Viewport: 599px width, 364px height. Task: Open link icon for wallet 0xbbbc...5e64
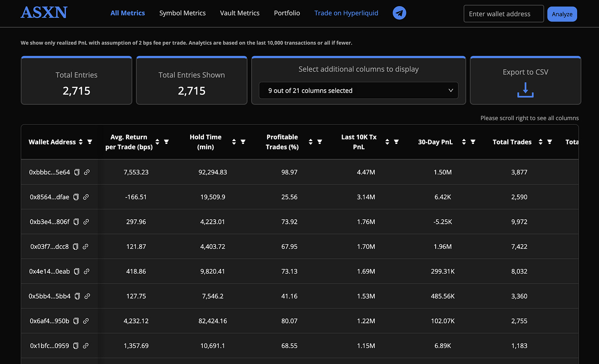point(87,172)
